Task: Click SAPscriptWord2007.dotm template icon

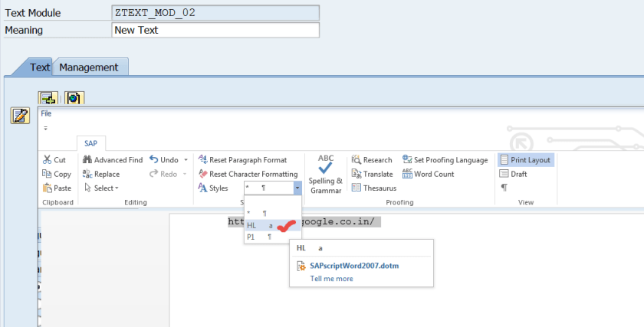Action: coord(301,266)
